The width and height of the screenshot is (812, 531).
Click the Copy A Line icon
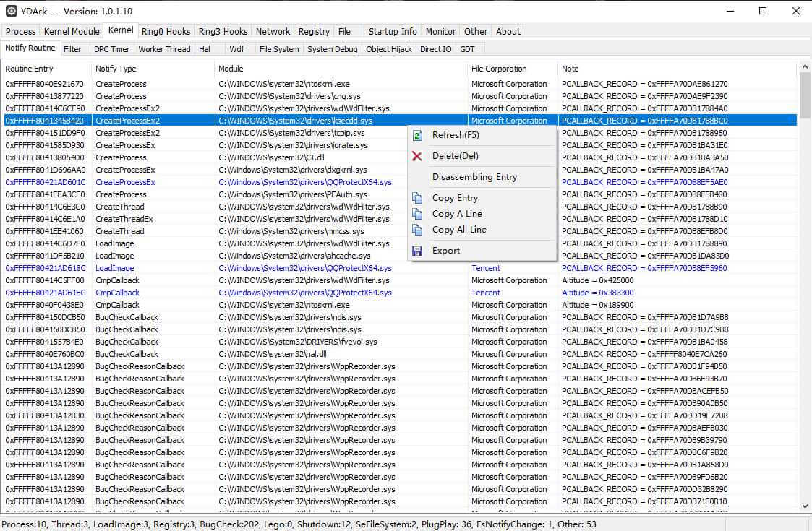[x=417, y=214]
